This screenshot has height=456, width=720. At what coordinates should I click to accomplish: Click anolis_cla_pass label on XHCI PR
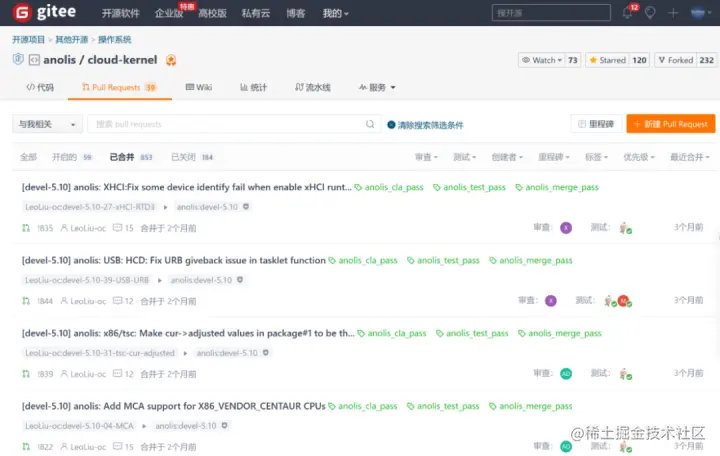tap(389, 187)
